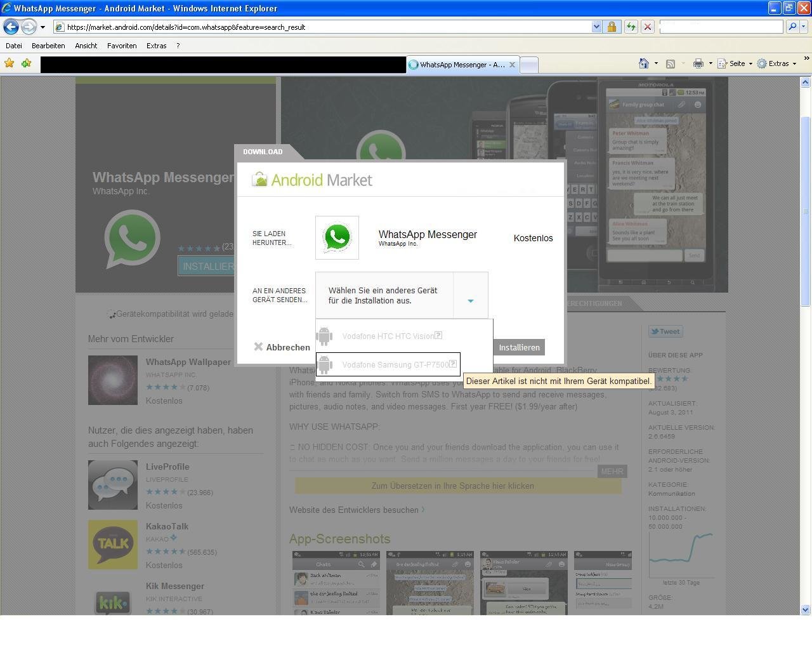Click the vertical scrollbar down arrow
This screenshot has height=650, width=812.
click(x=806, y=609)
